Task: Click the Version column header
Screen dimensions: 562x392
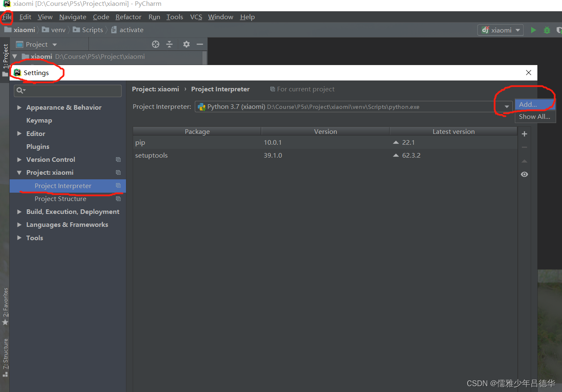Action: coord(325,131)
